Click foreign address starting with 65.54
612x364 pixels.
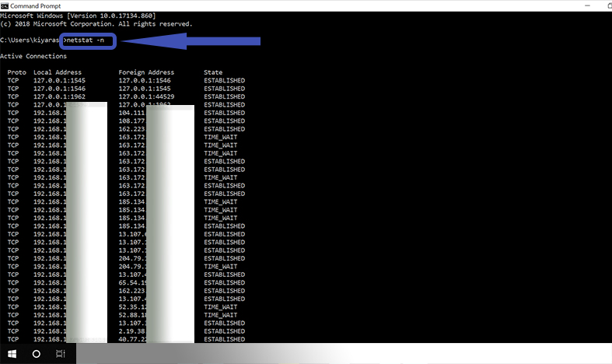[x=132, y=283]
